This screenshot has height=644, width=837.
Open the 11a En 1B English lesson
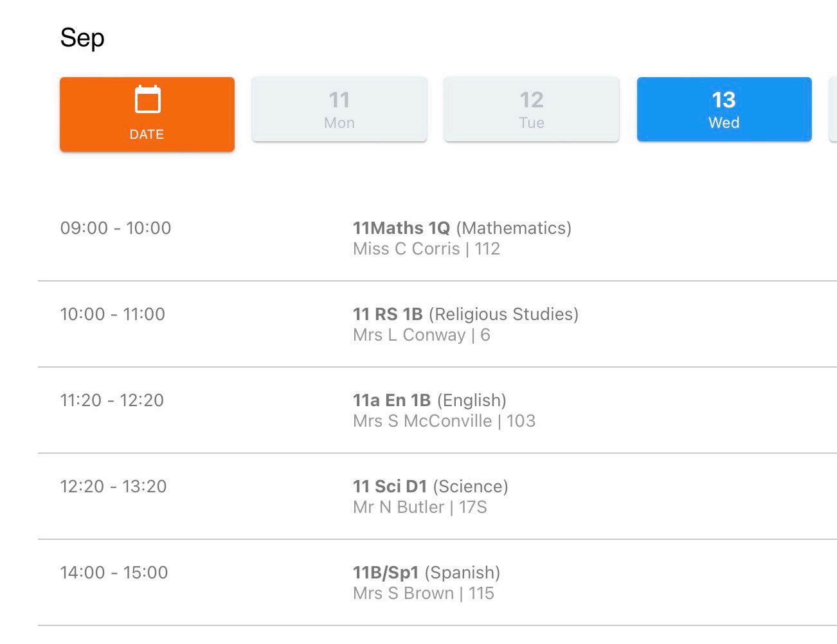click(429, 400)
